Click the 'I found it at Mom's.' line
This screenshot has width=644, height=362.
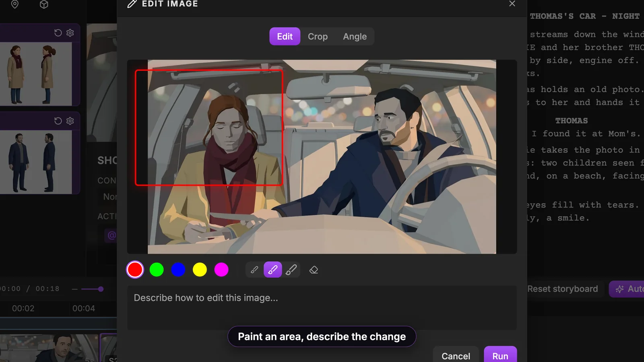586,134
